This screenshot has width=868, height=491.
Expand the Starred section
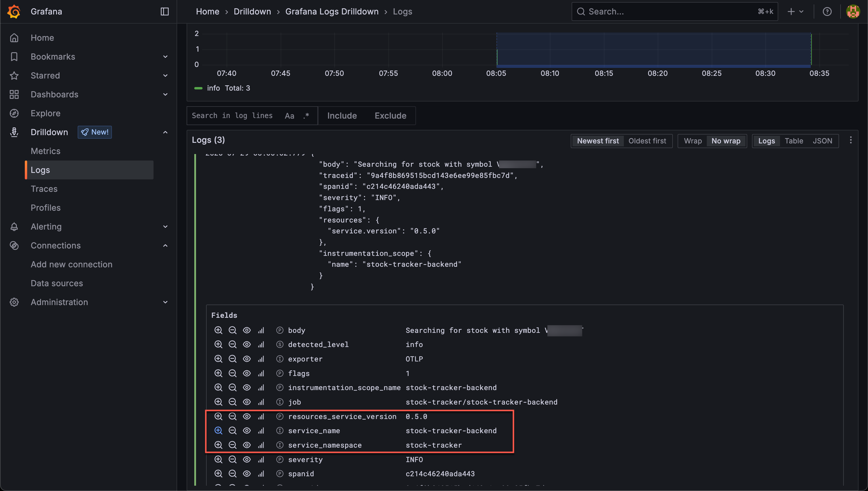click(165, 76)
